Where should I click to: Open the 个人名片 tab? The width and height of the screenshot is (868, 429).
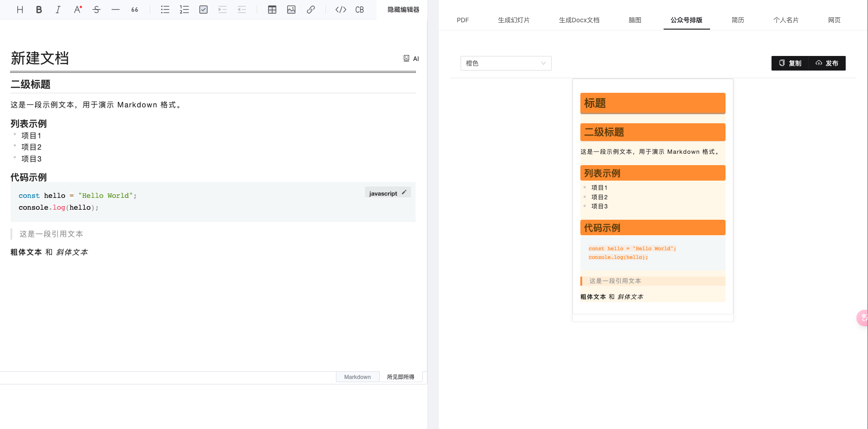pos(786,20)
